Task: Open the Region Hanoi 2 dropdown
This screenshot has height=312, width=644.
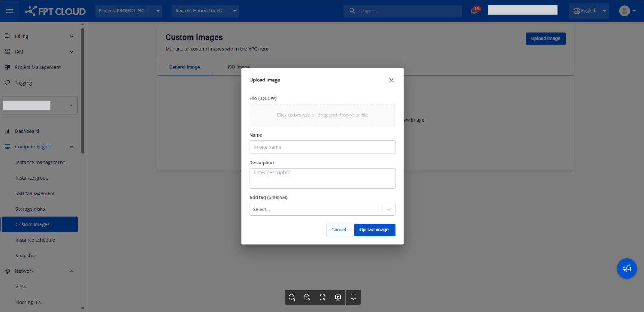Action: tap(205, 11)
